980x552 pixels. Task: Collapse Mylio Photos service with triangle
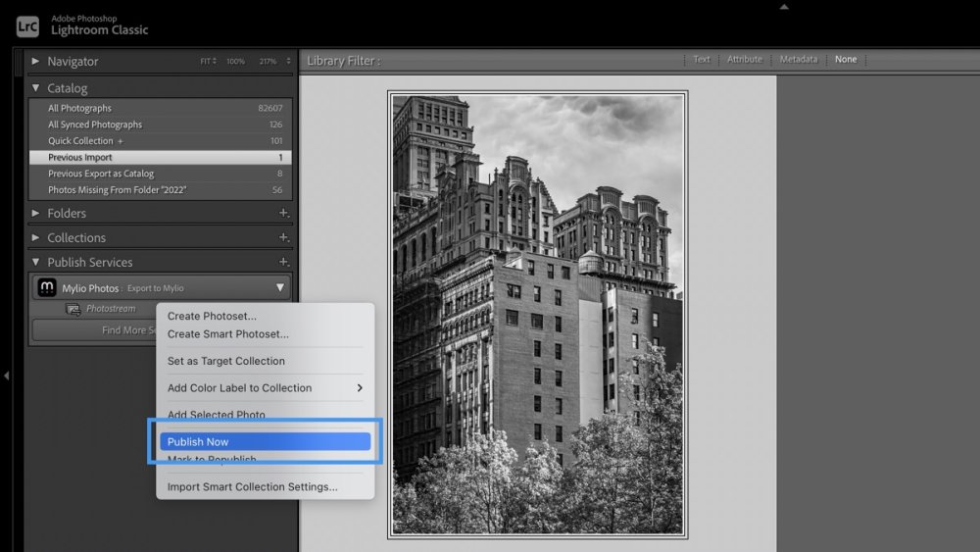279,288
